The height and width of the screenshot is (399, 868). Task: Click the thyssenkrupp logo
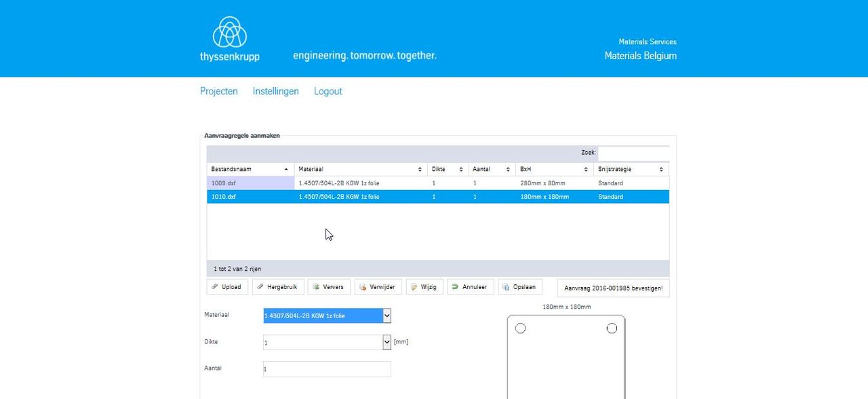point(229,39)
